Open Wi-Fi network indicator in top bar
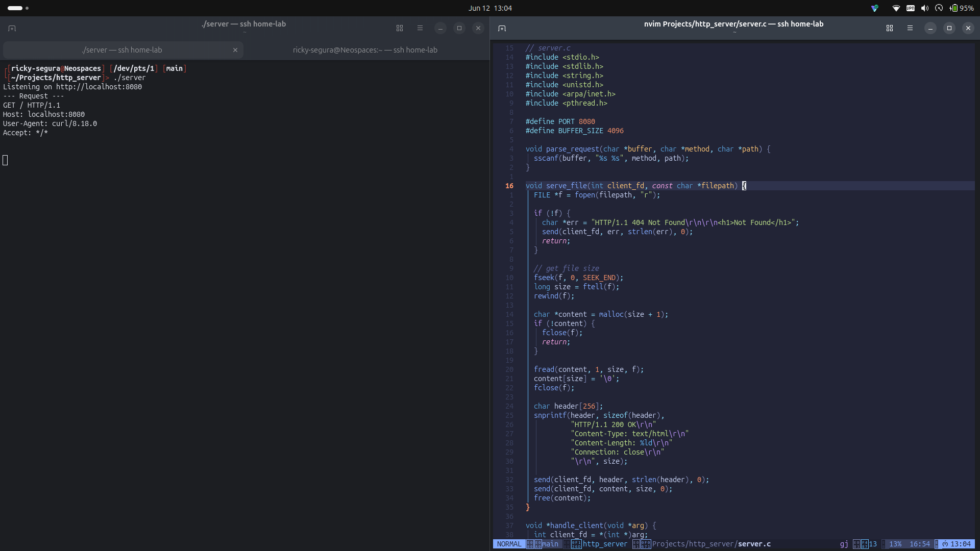This screenshot has height=551, width=980. pyautogui.click(x=896, y=8)
